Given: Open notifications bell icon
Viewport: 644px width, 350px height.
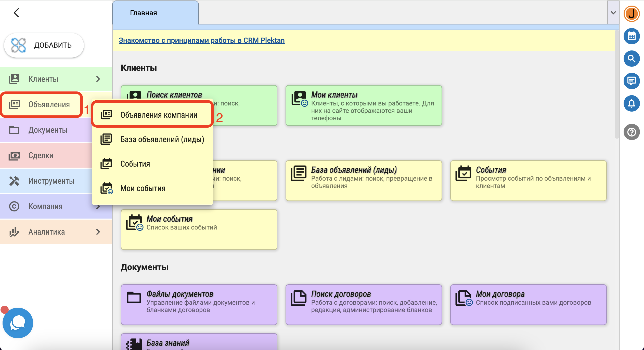Looking at the screenshot, I should [631, 103].
